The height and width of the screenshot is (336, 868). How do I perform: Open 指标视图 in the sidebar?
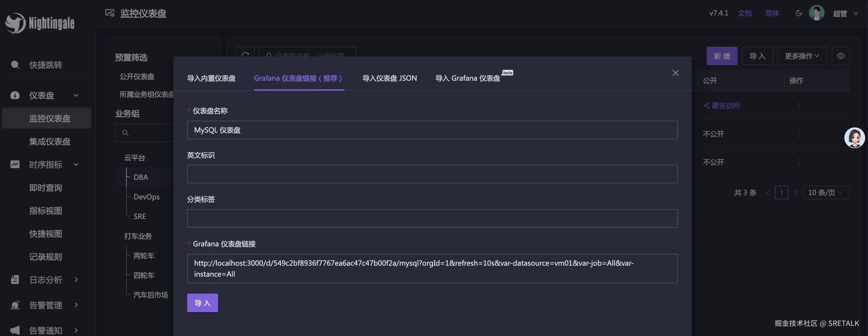[x=46, y=211]
